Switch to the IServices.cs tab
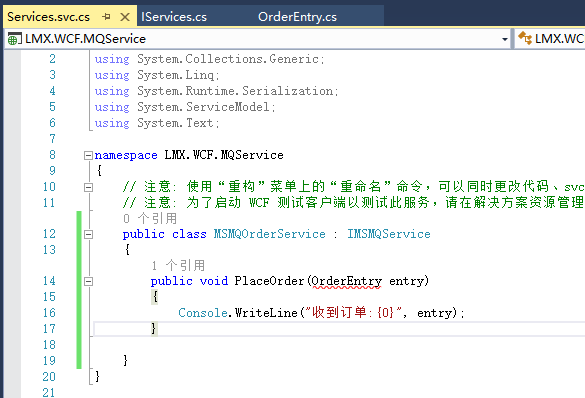This screenshot has height=398, width=585. [174, 17]
